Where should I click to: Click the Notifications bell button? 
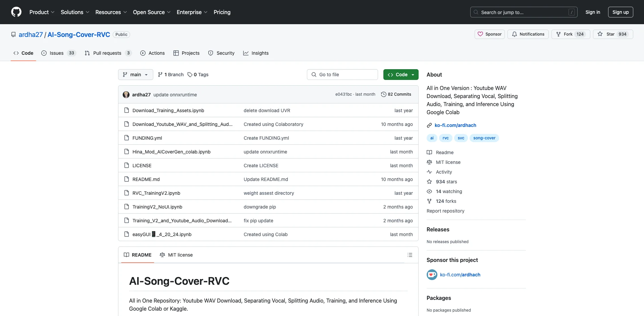[528, 34]
